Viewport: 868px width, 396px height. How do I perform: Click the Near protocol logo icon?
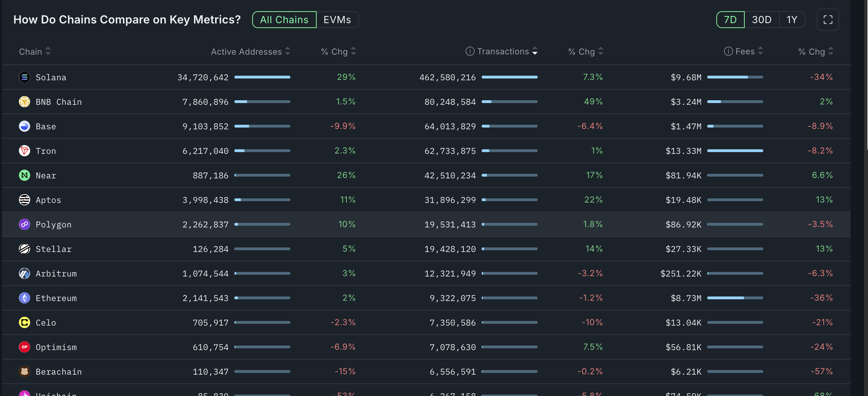pyautogui.click(x=25, y=175)
